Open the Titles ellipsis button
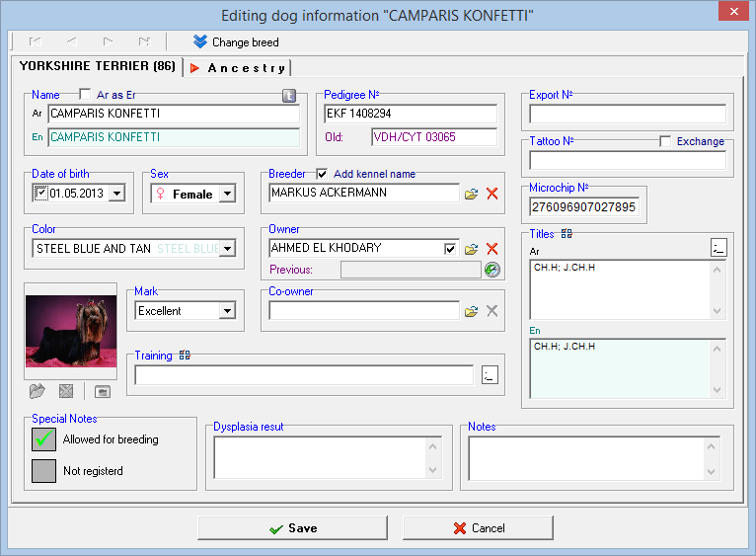Viewport: 756px width, 556px height. [x=718, y=247]
